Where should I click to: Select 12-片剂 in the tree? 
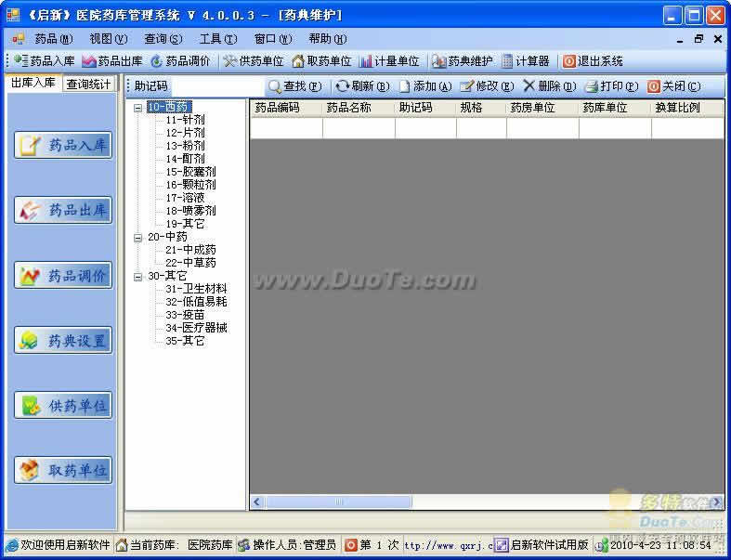185,134
